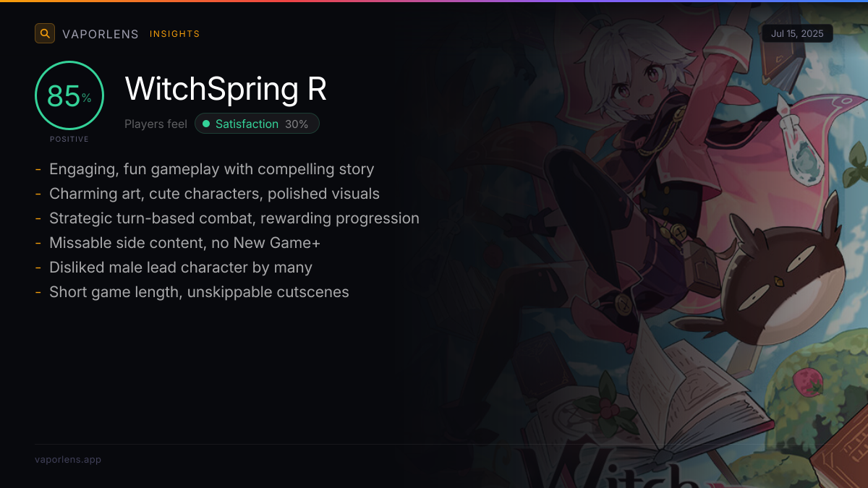Select 'Strategic turn-based combat' bullet
This screenshot has height=488, width=868.
click(x=234, y=218)
